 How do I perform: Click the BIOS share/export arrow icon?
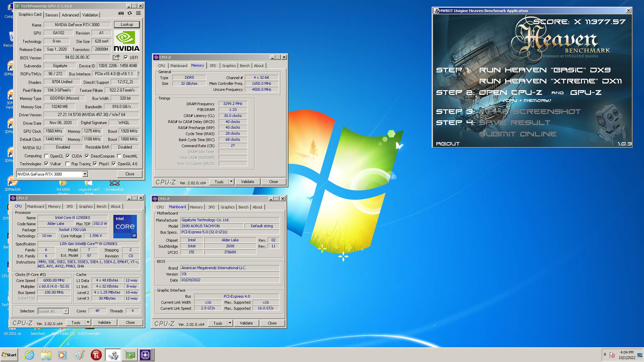click(116, 57)
